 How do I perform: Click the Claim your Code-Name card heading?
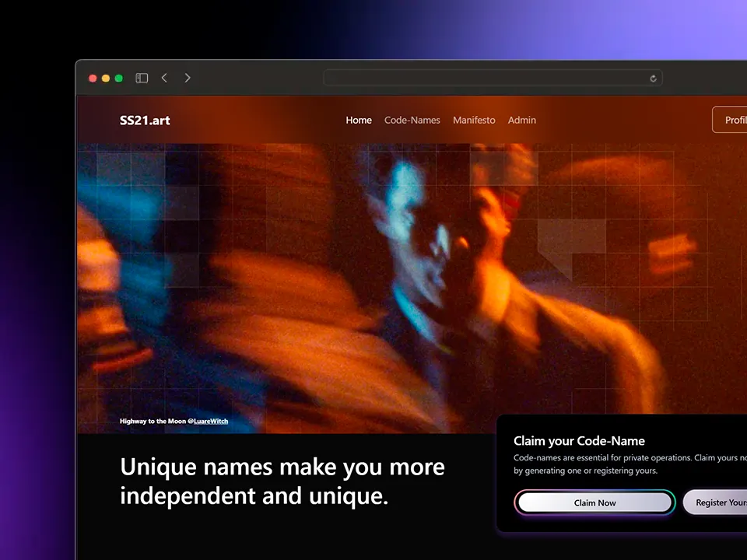pos(579,441)
